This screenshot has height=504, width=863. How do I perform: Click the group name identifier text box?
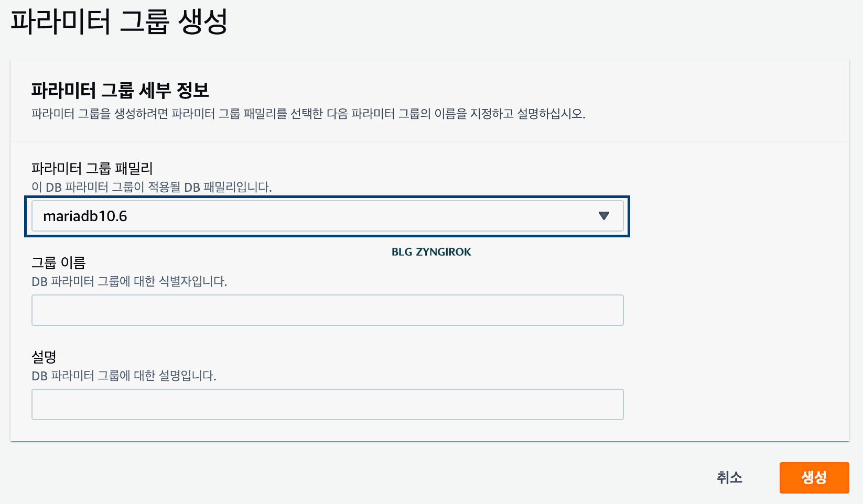[327, 310]
